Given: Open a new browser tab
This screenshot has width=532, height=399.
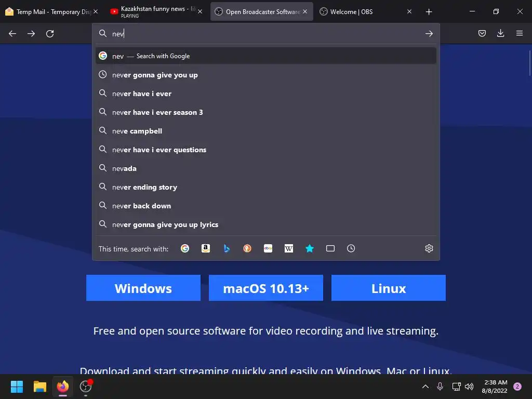Looking at the screenshot, I should 429,11.
